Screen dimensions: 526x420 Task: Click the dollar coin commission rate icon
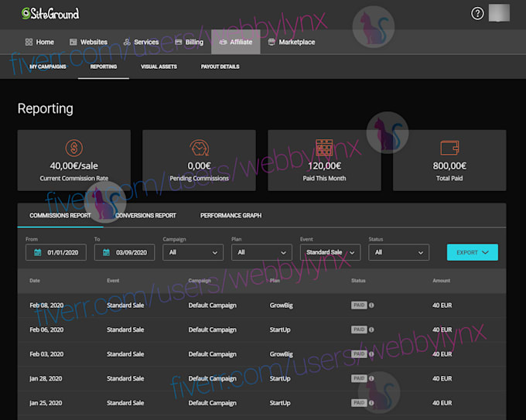click(74, 148)
